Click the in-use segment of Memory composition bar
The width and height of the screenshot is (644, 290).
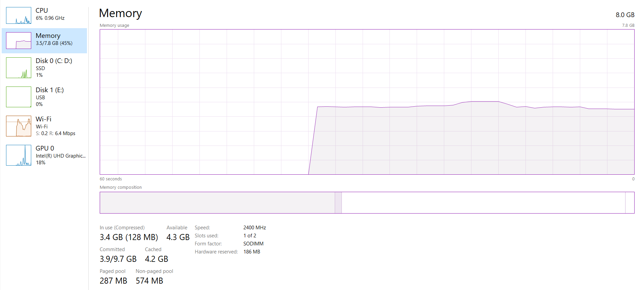tap(217, 202)
